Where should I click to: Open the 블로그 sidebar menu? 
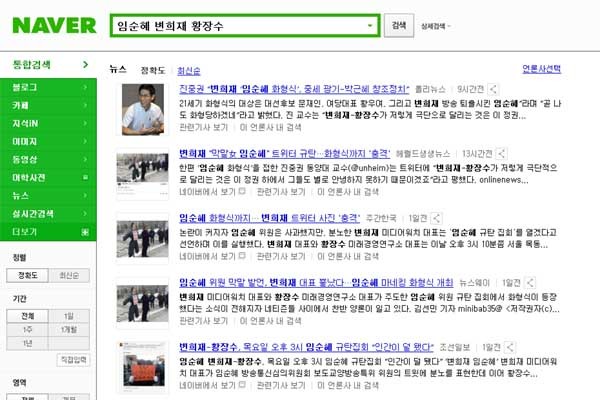[x=48, y=87]
